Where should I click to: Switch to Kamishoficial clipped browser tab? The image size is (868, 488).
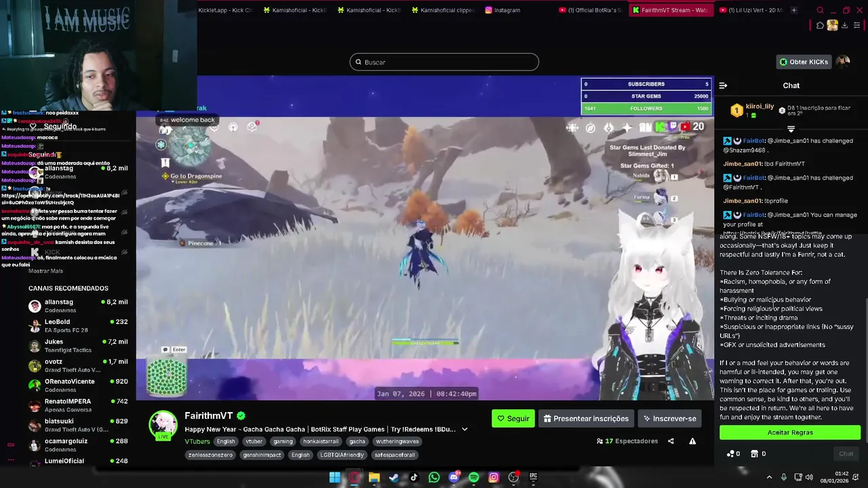(x=442, y=10)
